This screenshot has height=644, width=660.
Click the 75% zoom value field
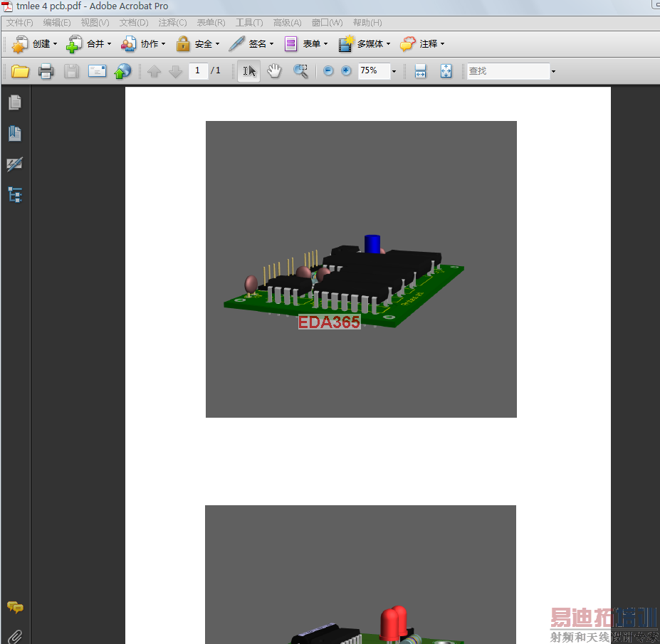[374, 70]
